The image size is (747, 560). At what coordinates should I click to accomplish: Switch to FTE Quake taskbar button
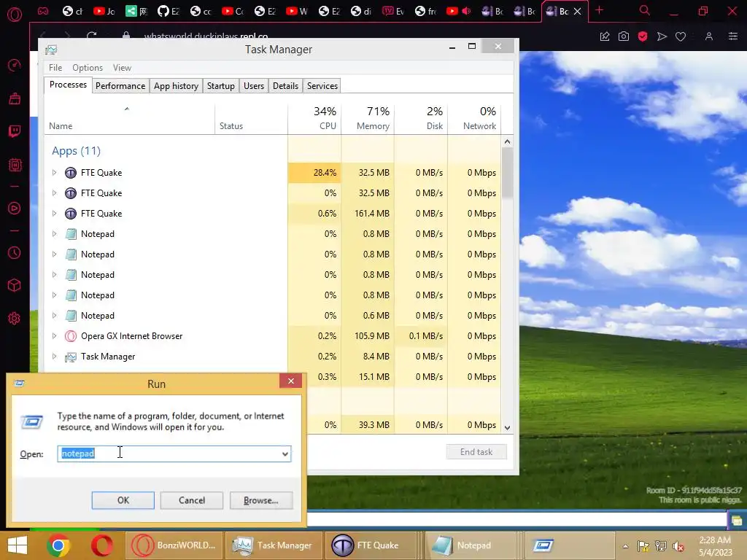point(370,545)
